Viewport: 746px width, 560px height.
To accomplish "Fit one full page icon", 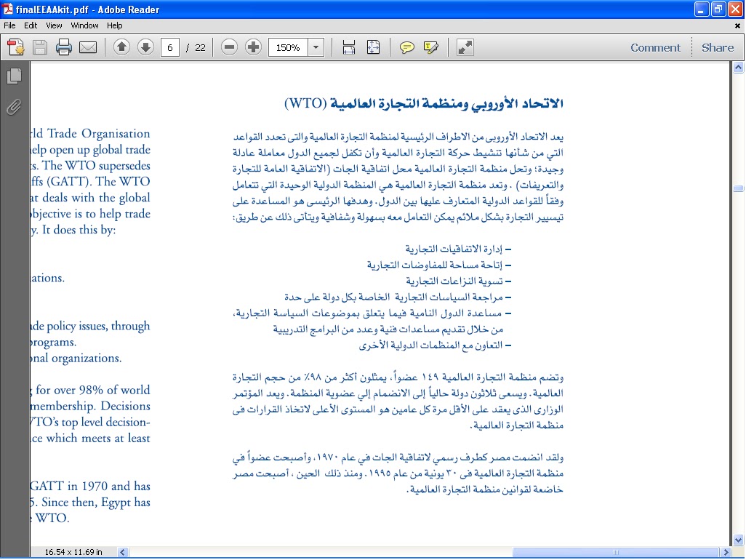I will coord(374,47).
